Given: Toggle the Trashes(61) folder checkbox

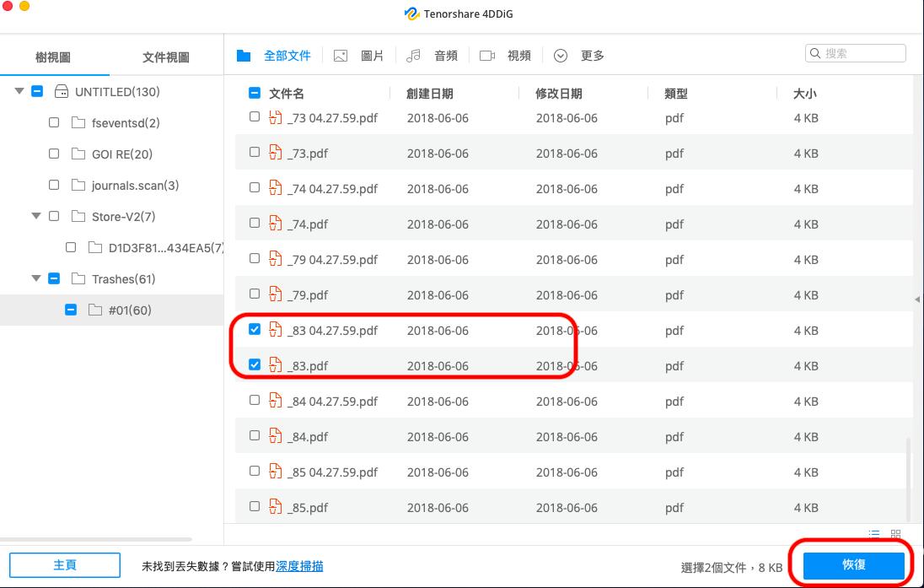Looking at the screenshot, I should (54, 278).
